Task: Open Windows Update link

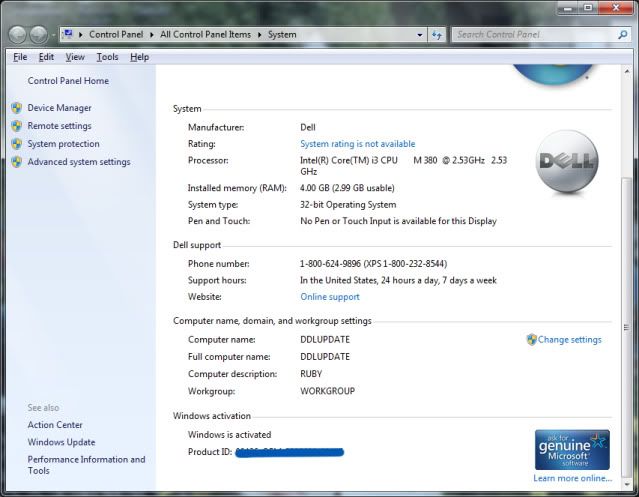Action: tap(62, 442)
